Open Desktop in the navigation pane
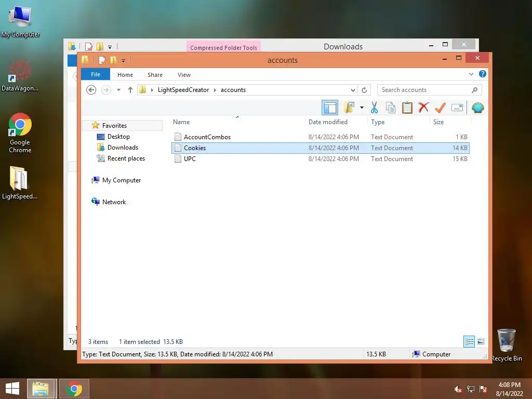 click(118, 137)
